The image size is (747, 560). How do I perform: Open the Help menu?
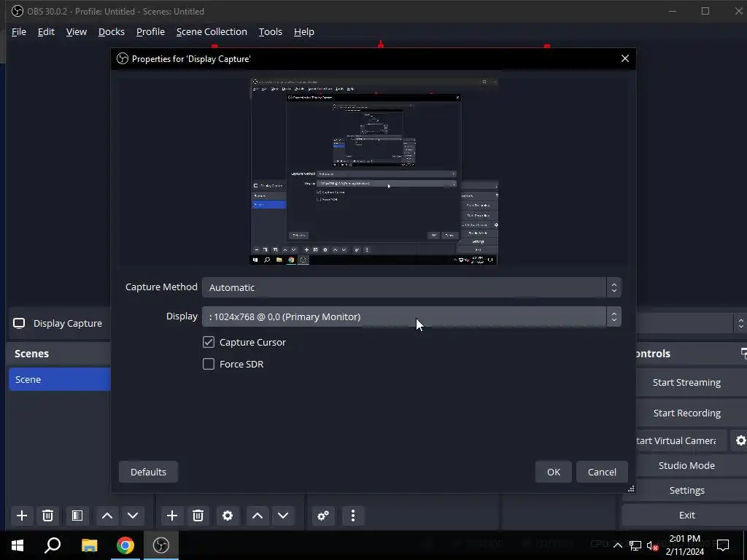[x=304, y=31]
